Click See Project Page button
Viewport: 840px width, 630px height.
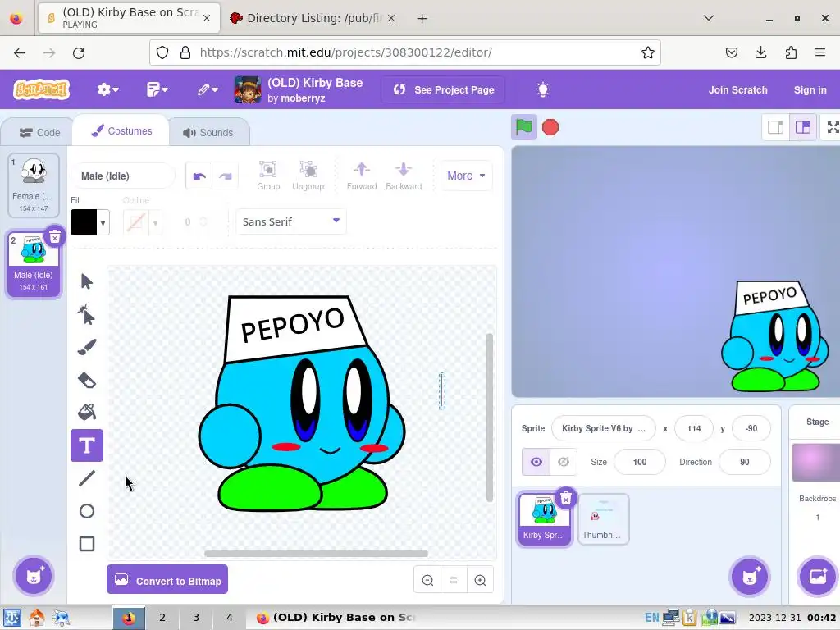(x=444, y=89)
